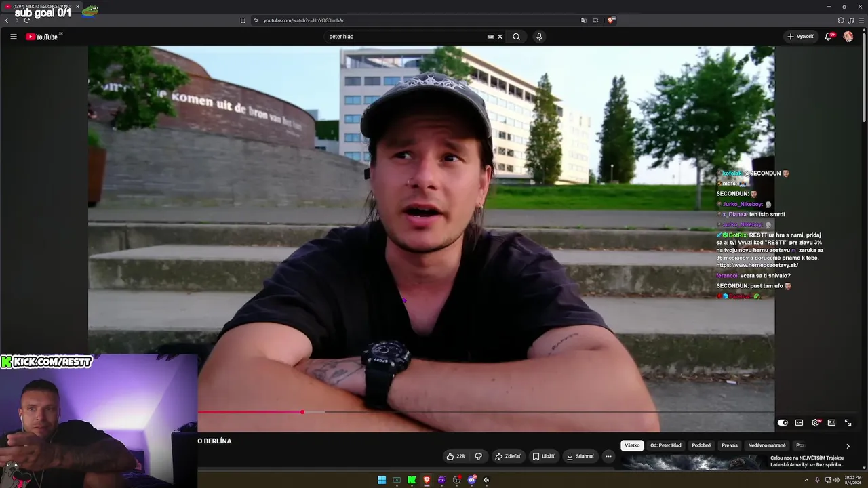Enter fullscreen in the video player

[x=848, y=423]
